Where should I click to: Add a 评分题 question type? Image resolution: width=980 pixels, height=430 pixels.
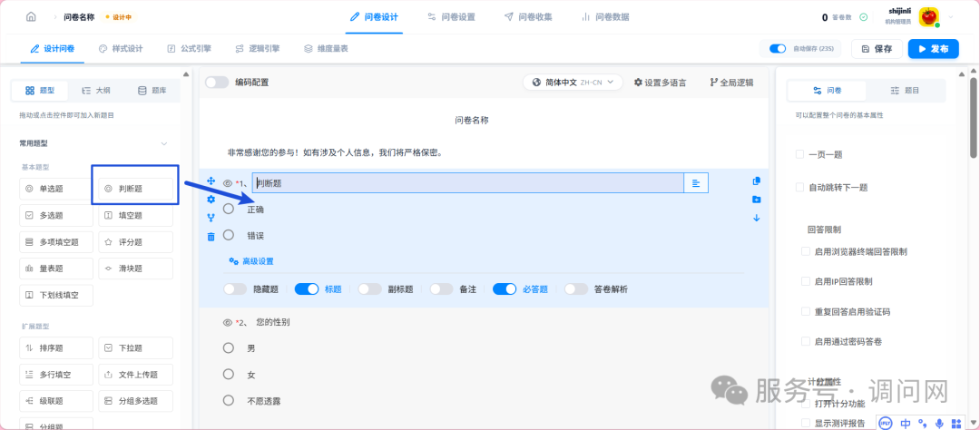(135, 242)
